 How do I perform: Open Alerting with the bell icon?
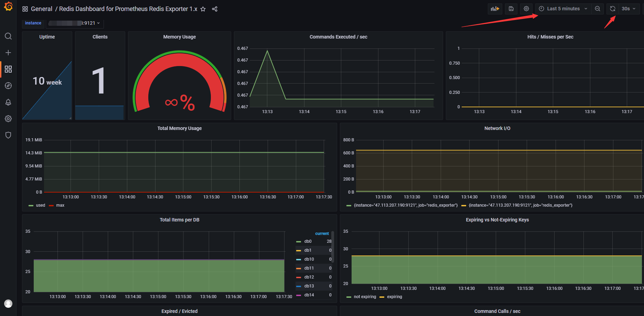tap(8, 102)
